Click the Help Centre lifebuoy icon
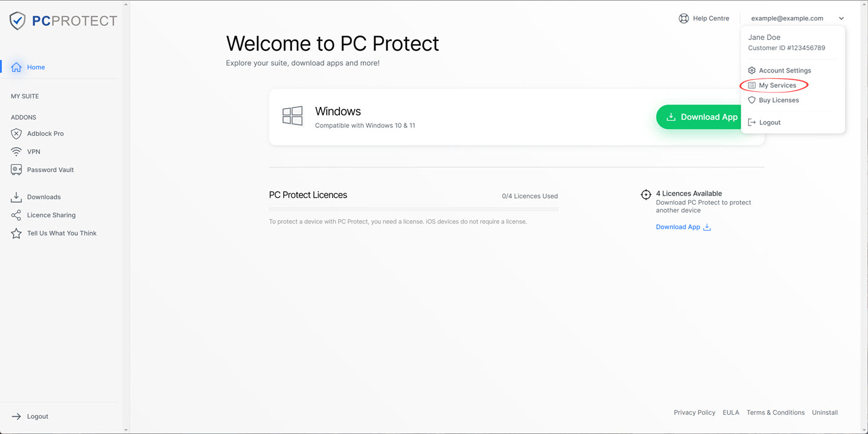 point(684,18)
